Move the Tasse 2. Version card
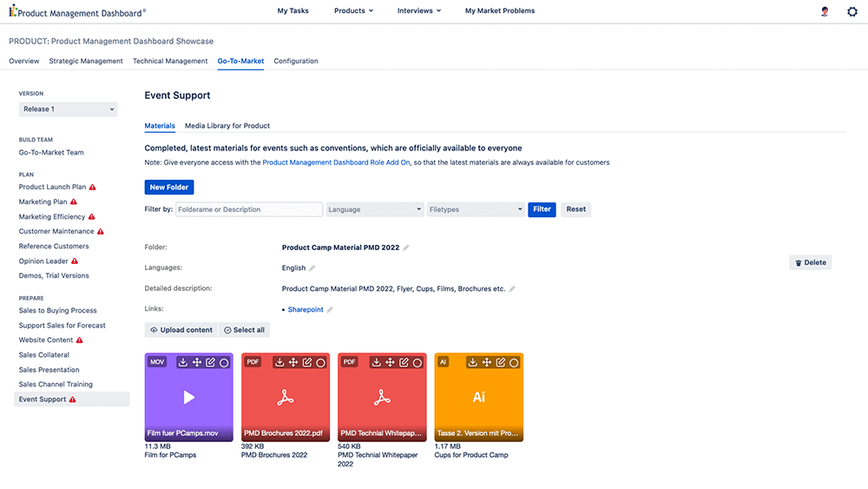 [487, 362]
